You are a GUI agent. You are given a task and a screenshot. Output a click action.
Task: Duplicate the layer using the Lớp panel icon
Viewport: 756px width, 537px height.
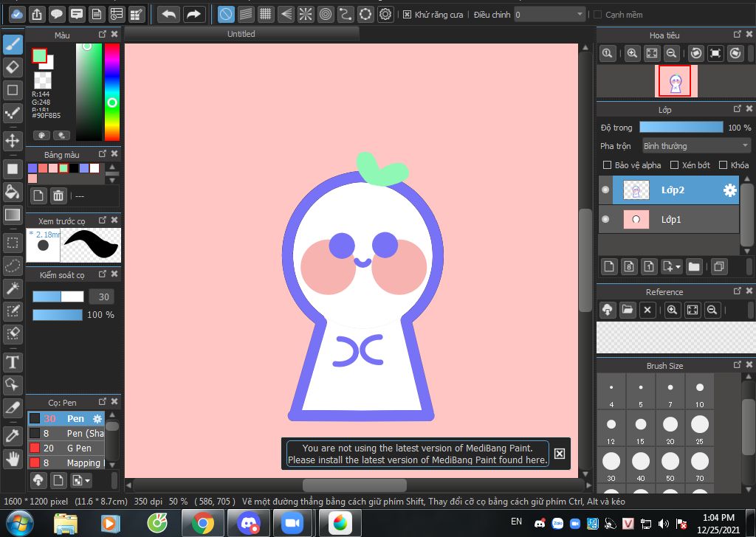tap(718, 266)
